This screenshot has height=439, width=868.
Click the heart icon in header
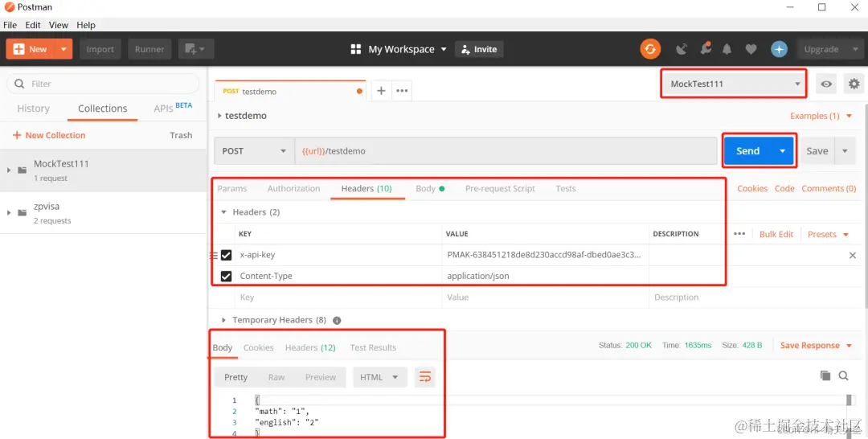[751, 49]
